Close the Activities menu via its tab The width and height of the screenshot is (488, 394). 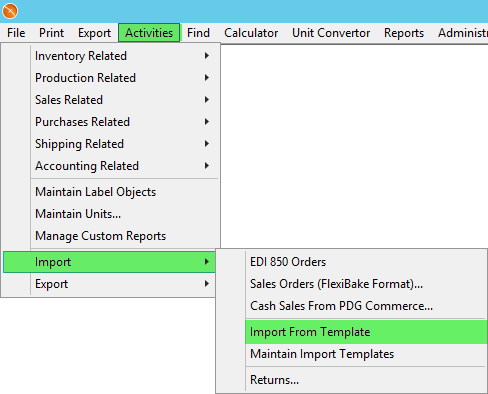pos(149,33)
